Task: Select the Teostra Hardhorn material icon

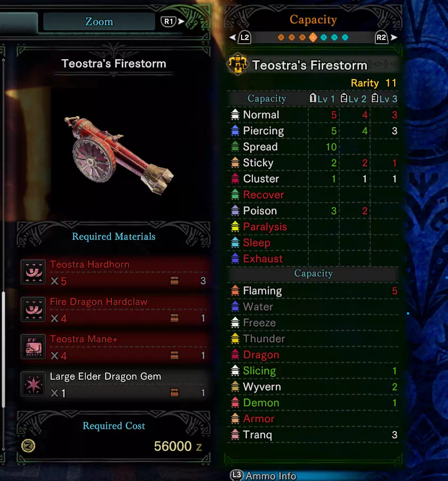Action: coord(34,272)
